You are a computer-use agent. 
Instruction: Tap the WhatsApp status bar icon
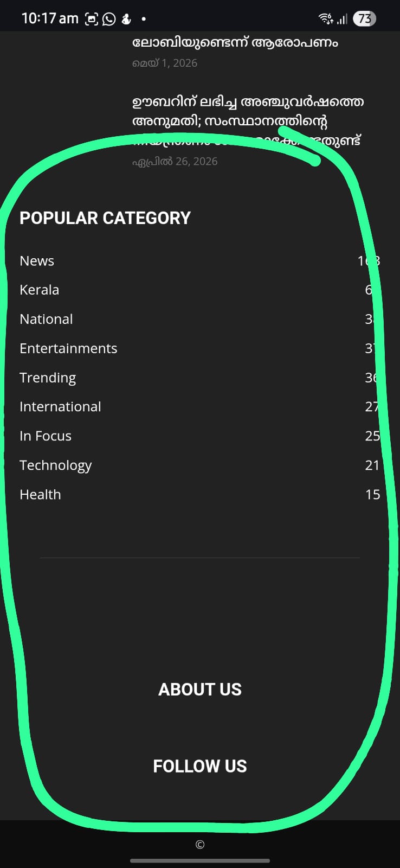pos(109,19)
